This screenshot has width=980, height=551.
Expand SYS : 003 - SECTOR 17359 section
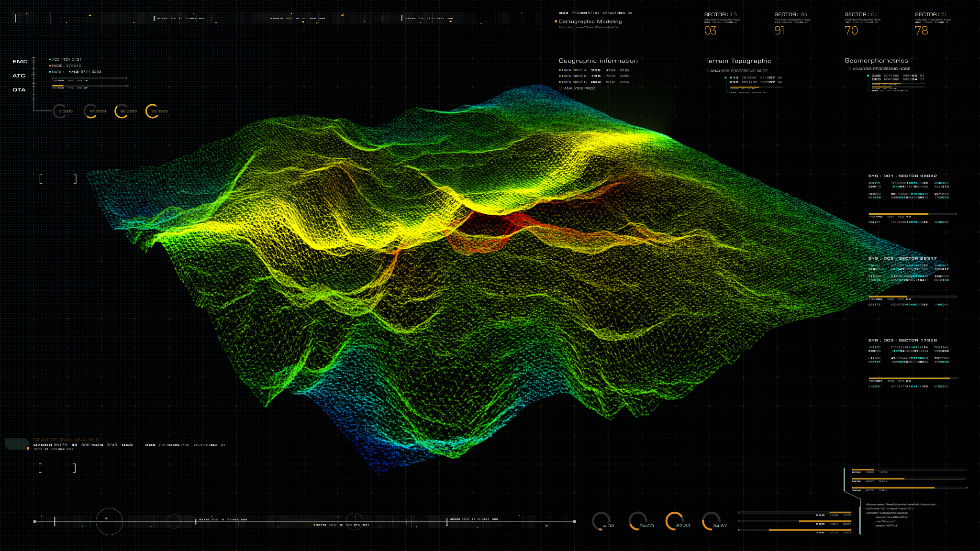coord(902,341)
